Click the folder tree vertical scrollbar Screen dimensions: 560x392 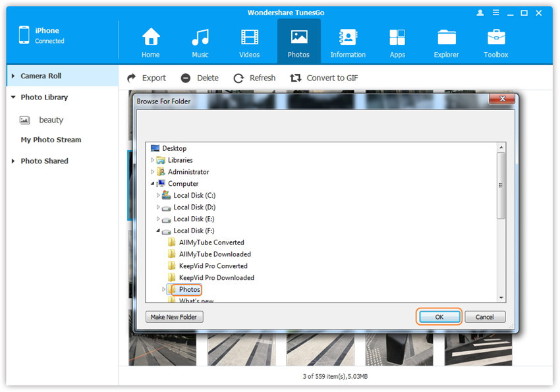coord(501,191)
